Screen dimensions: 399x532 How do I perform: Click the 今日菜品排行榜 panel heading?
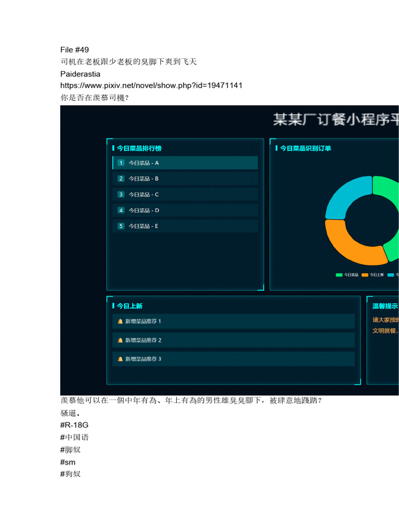click(139, 148)
